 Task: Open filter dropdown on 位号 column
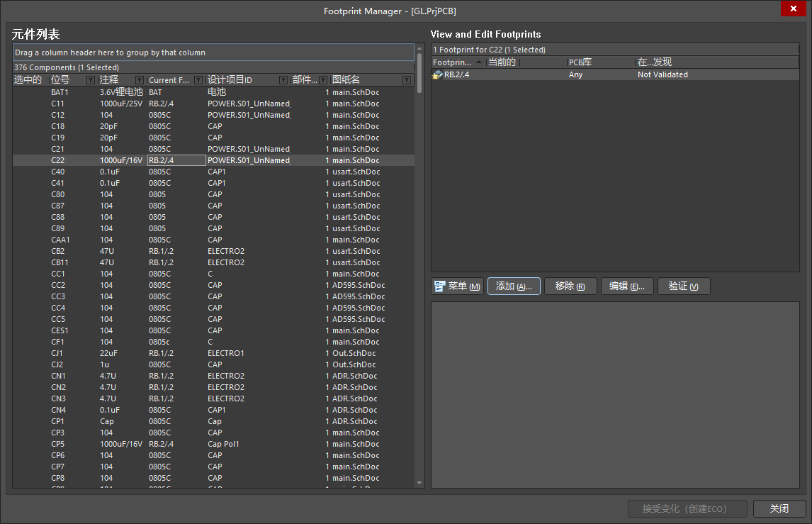[91, 80]
